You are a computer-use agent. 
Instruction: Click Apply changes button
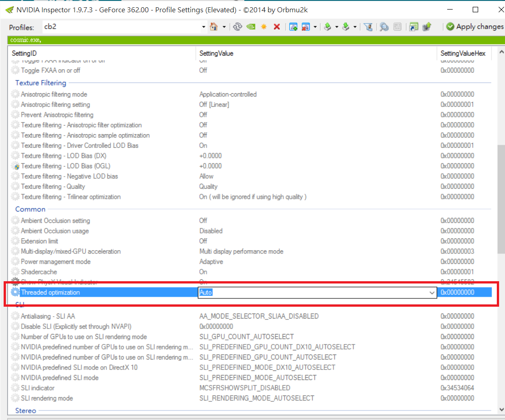point(475,27)
